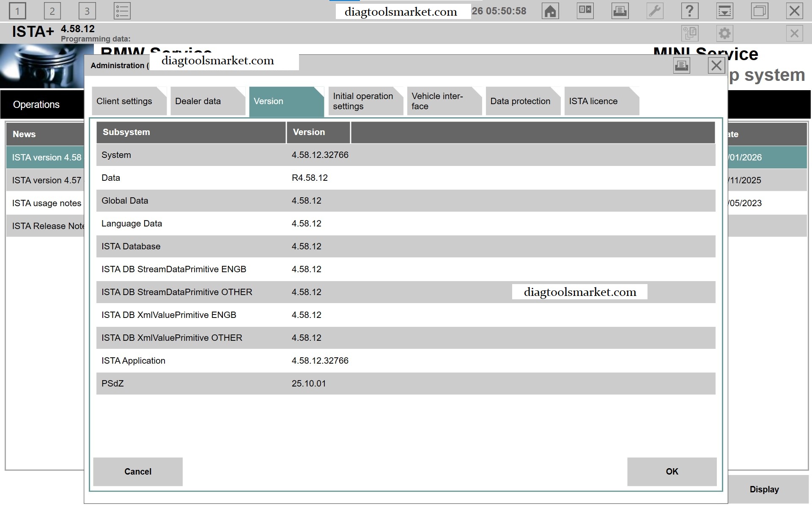Confirm version details with OK
Screen dimensions: 812x508
click(x=671, y=472)
